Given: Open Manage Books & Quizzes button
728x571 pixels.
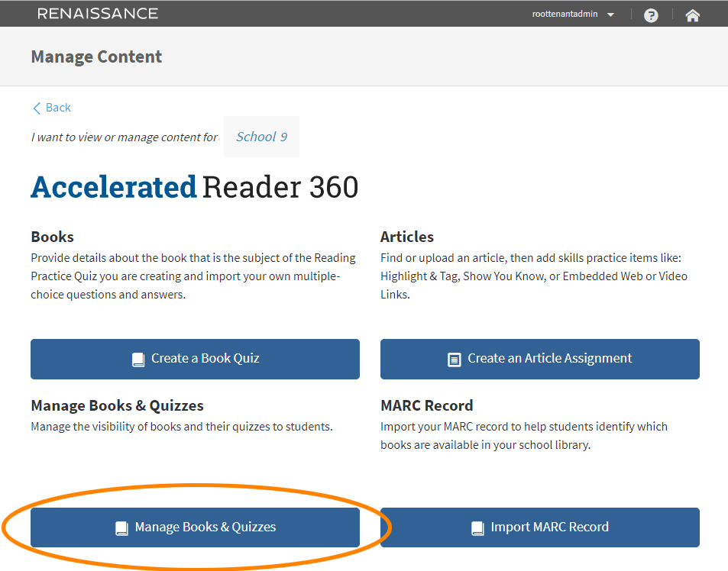Looking at the screenshot, I should coord(195,527).
